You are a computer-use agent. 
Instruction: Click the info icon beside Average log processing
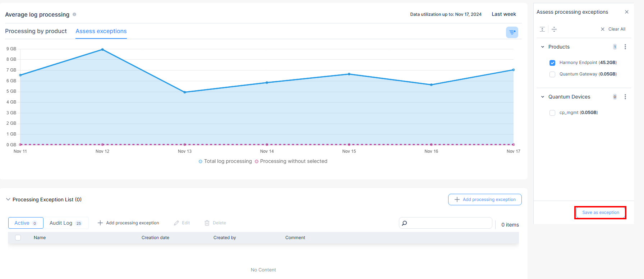click(x=74, y=14)
